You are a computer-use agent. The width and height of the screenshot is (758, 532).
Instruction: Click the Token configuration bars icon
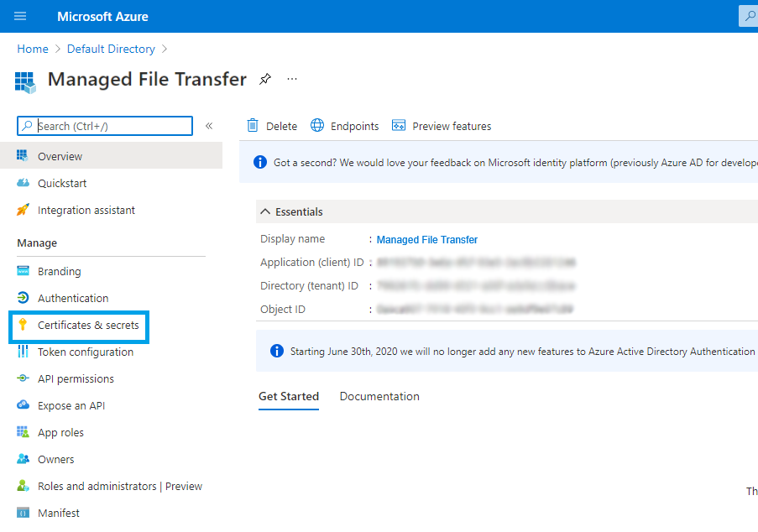click(x=23, y=352)
